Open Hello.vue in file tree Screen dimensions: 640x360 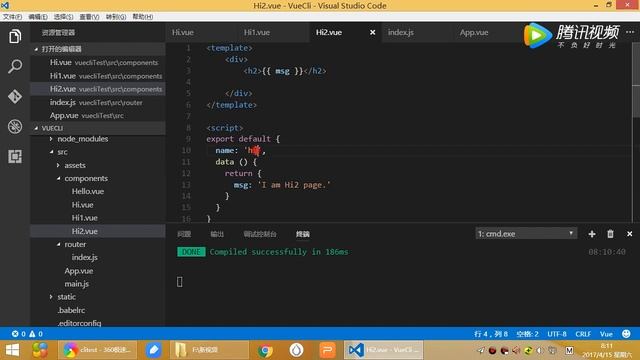[88, 191]
